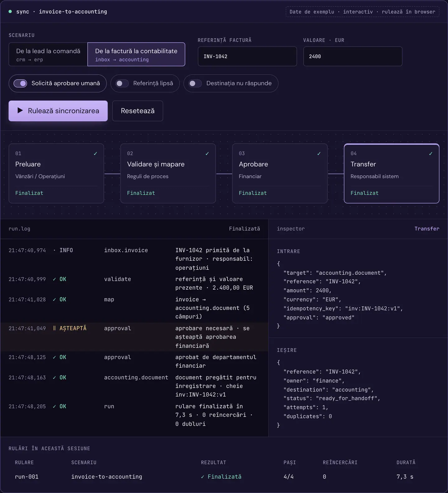The height and width of the screenshot is (493, 448).
Task: Click the checkmark on the Preluare step card
Action: [x=96, y=154]
